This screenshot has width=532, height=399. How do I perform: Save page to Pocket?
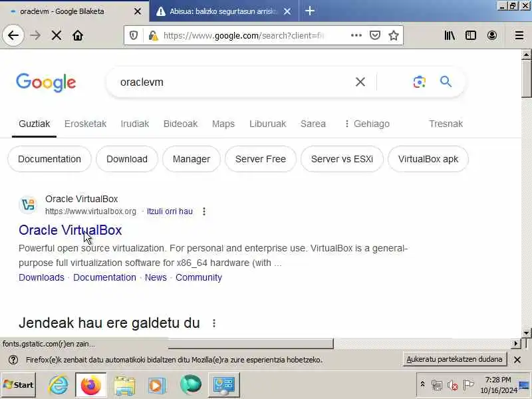[374, 35]
